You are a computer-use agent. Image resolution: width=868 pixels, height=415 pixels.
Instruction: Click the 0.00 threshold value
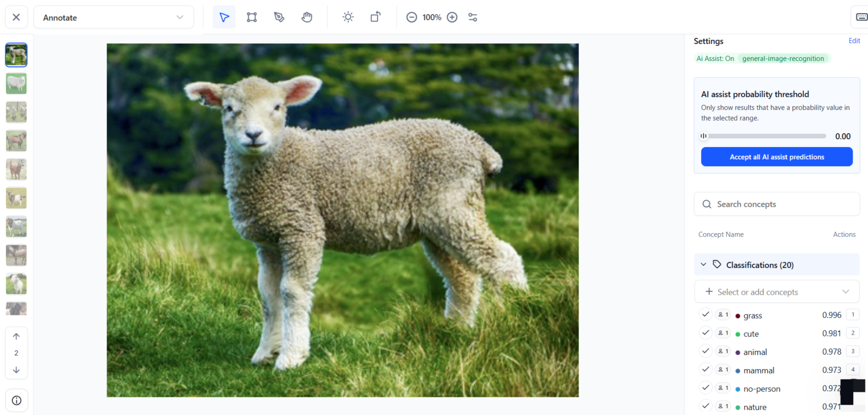click(x=843, y=136)
